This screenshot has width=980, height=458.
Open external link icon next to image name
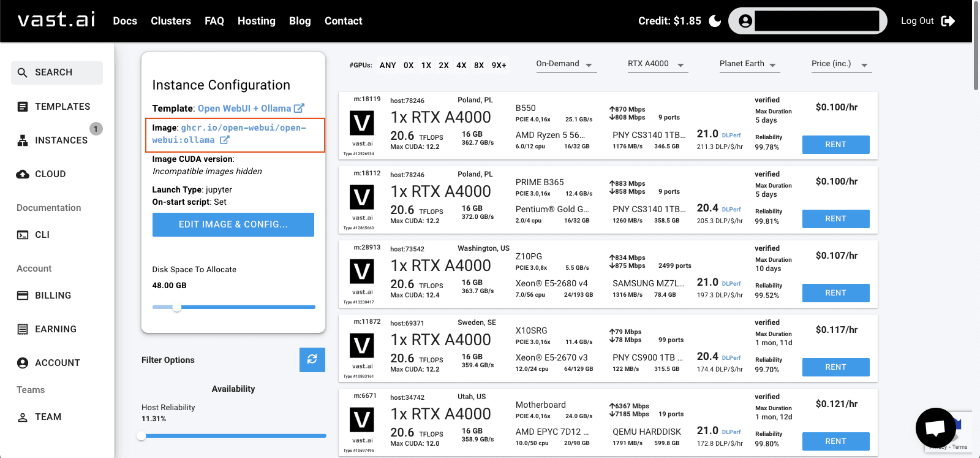pos(225,140)
